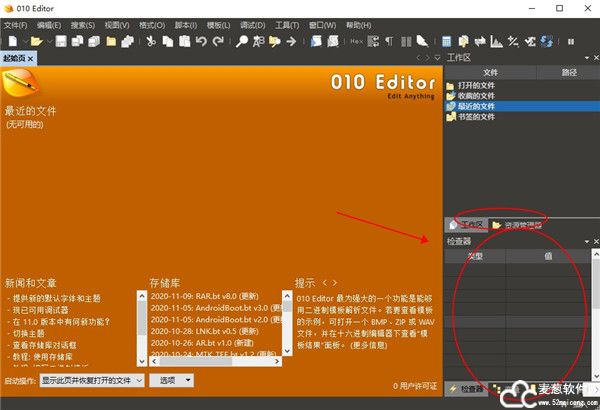600x410 pixels.
Task: Click the linefeed pilcrow toolbar icon
Action: [x=389, y=41]
